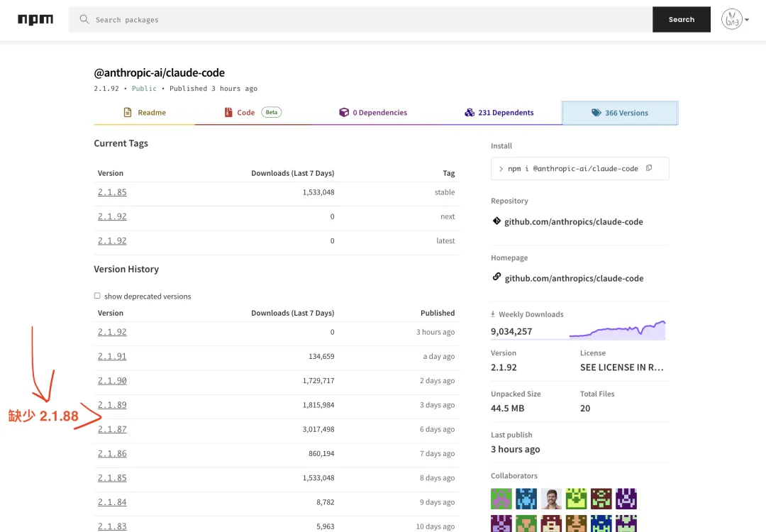Click the homepage link icon
Image resolution: width=766 pixels, height=532 pixels.
(x=496, y=277)
